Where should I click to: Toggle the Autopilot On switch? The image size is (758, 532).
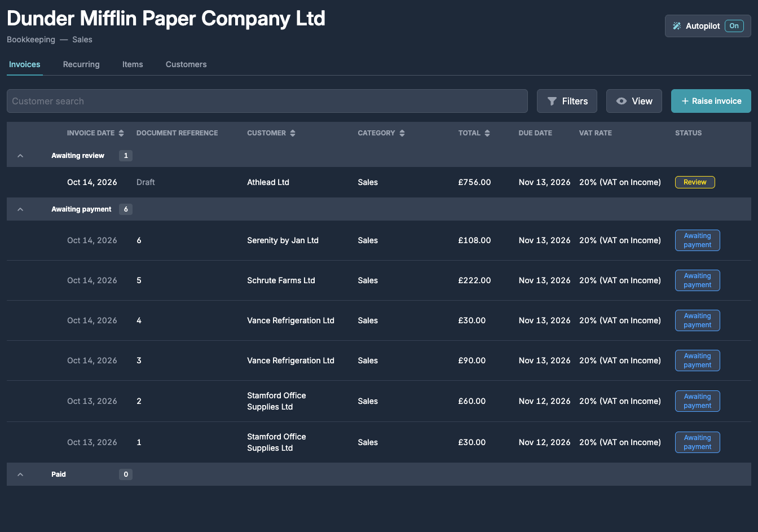click(734, 26)
